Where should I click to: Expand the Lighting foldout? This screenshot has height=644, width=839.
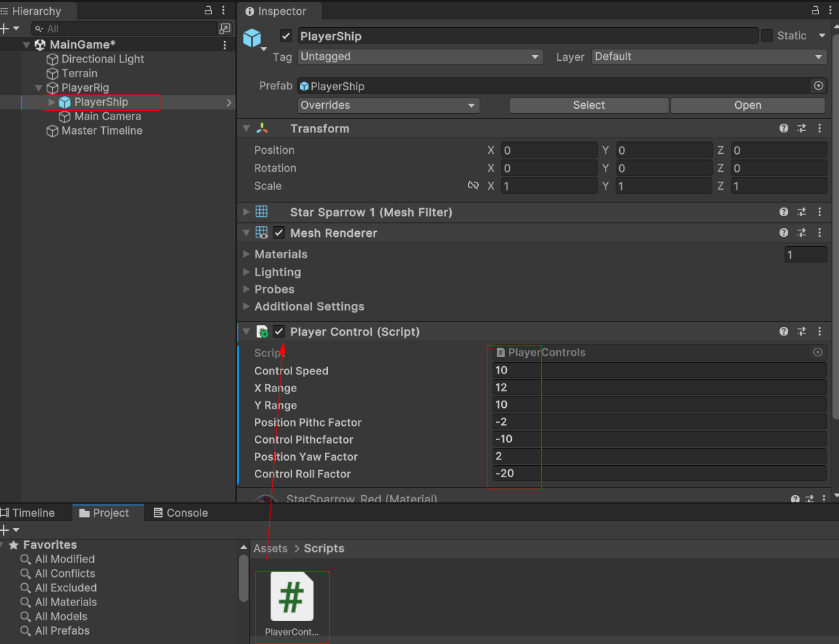coord(246,272)
